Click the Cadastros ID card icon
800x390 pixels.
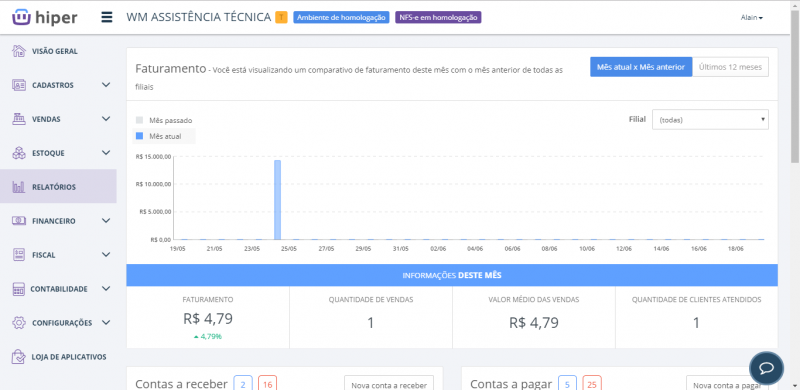tap(19, 85)
